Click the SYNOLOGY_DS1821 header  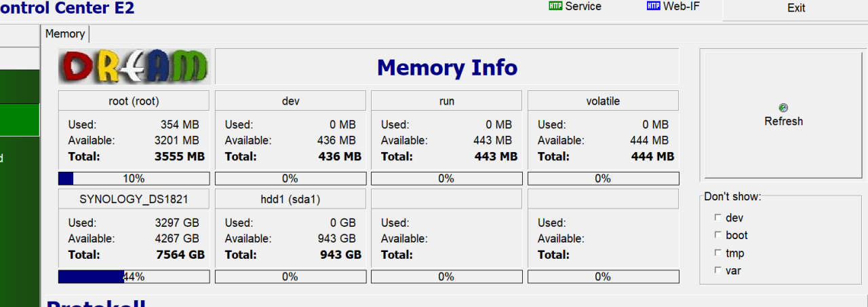click(134, 199)
